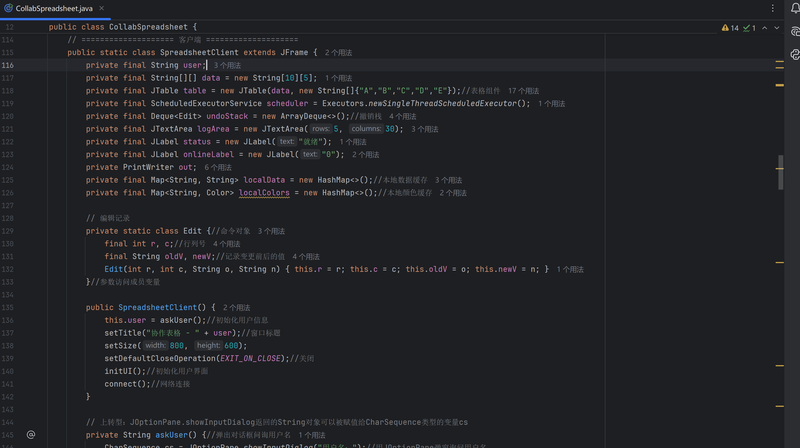The height and width of the screenshot is (448, 800).
Task: Show the 1 usage hint of scheduler field
Action: pos(552,104)
